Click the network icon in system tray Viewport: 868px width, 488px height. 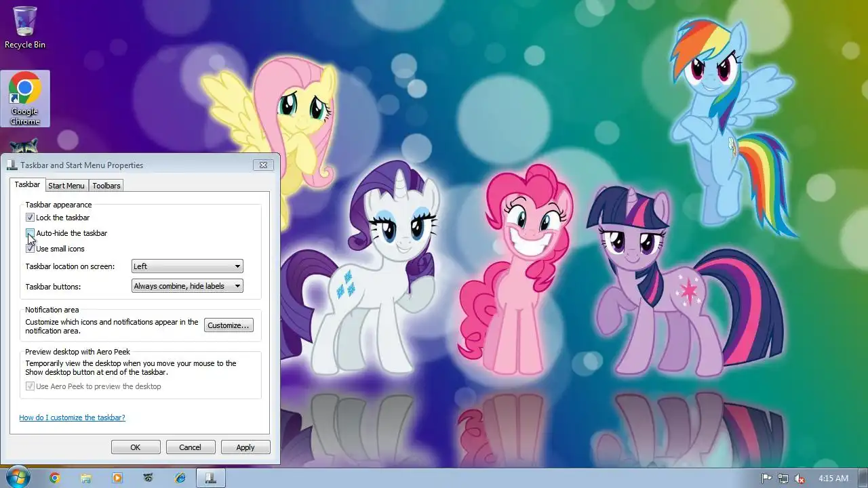(x=783, y=479)
